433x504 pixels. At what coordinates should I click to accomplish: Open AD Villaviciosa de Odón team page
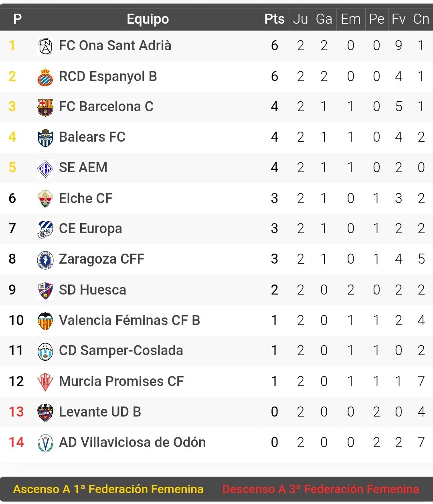132,442
